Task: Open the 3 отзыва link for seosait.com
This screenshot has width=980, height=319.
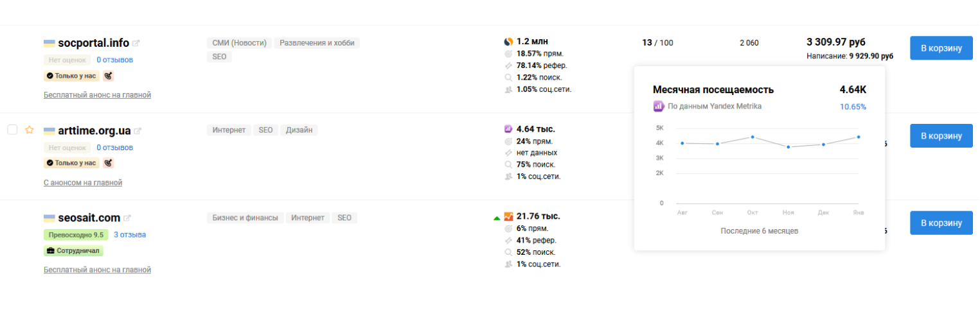Action: [130, 234]
